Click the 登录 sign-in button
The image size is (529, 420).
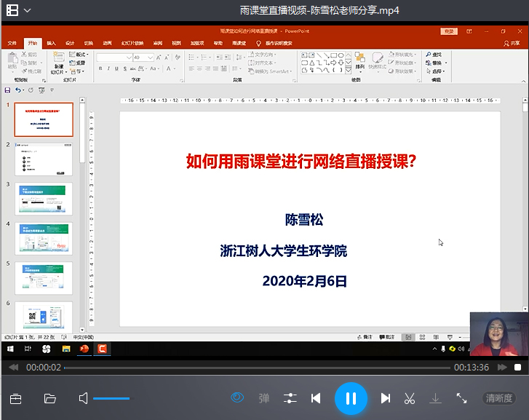[x=449, y=31]
